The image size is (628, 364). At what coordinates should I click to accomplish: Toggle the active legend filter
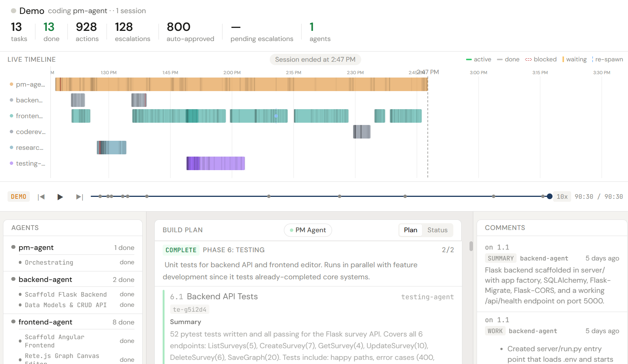pyautogui.click(x=478, y=59)
